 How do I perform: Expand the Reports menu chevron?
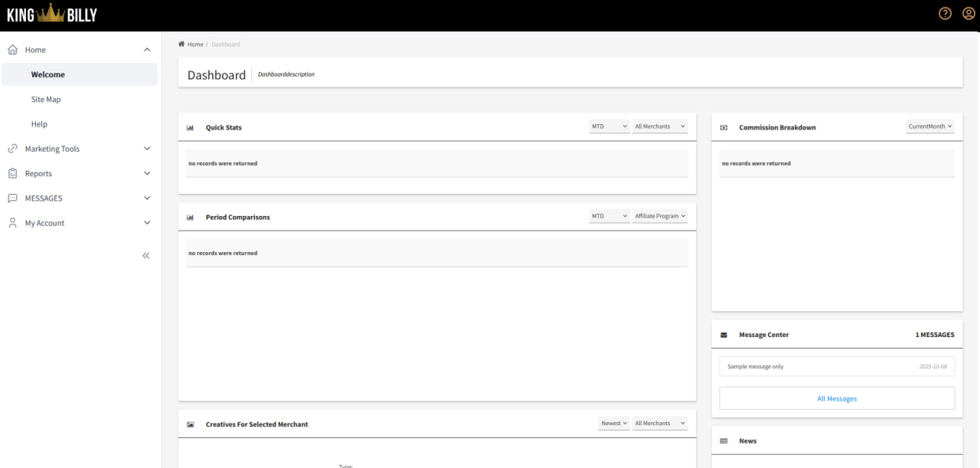coord(147,174)
